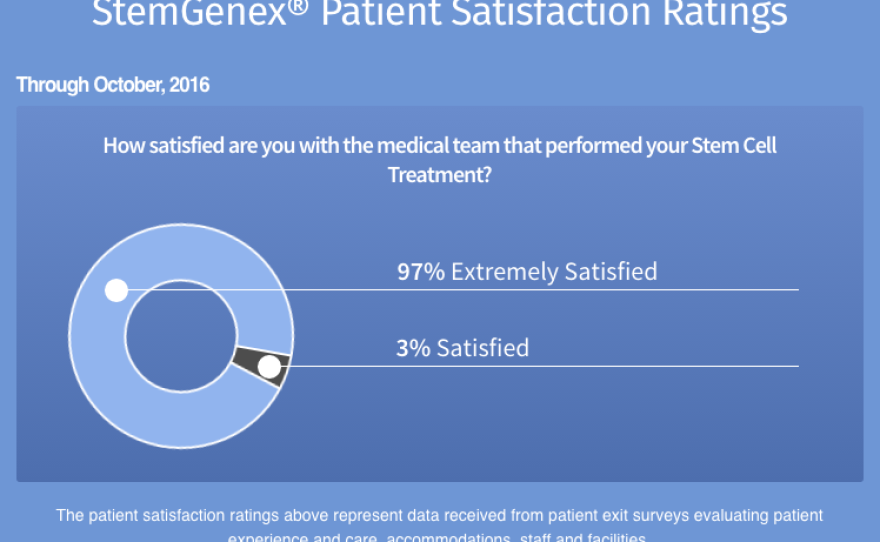Screen dimensions: 880x542
Task: Click footer sentence about patient exit surveys
Action: click(x=440, y=516)
